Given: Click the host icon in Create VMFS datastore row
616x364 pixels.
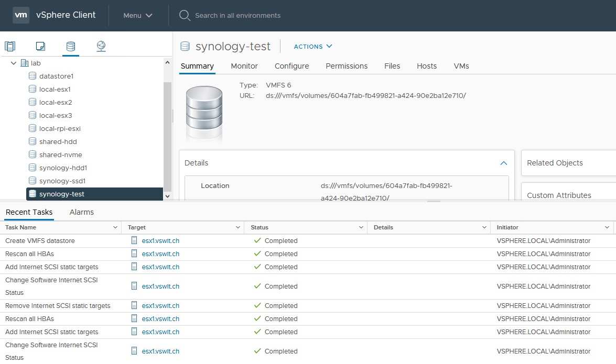Looking at the screenshot, I should pos(134,241).
